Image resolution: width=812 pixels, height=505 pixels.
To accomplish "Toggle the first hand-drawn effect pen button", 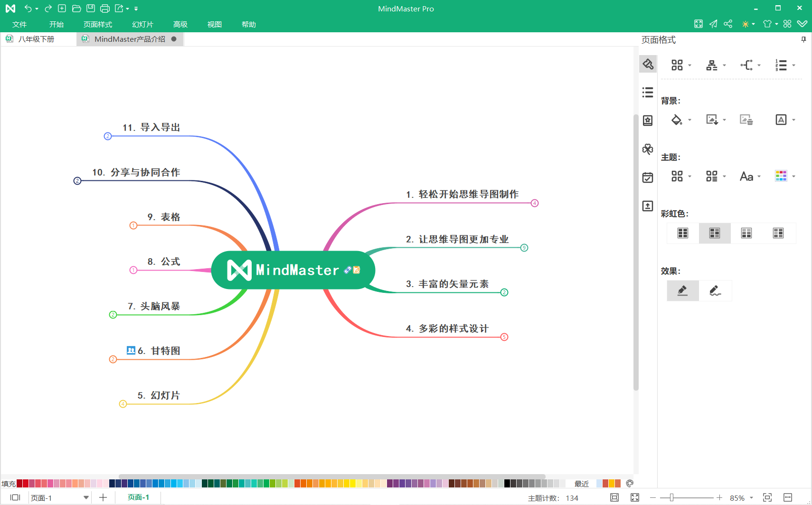I will pos(683,290).
